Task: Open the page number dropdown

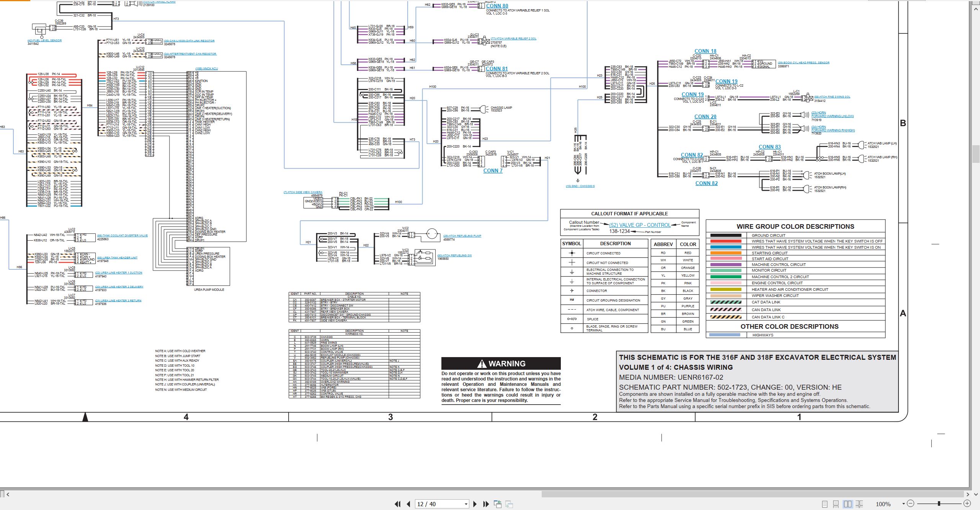Action: (466, 504)
